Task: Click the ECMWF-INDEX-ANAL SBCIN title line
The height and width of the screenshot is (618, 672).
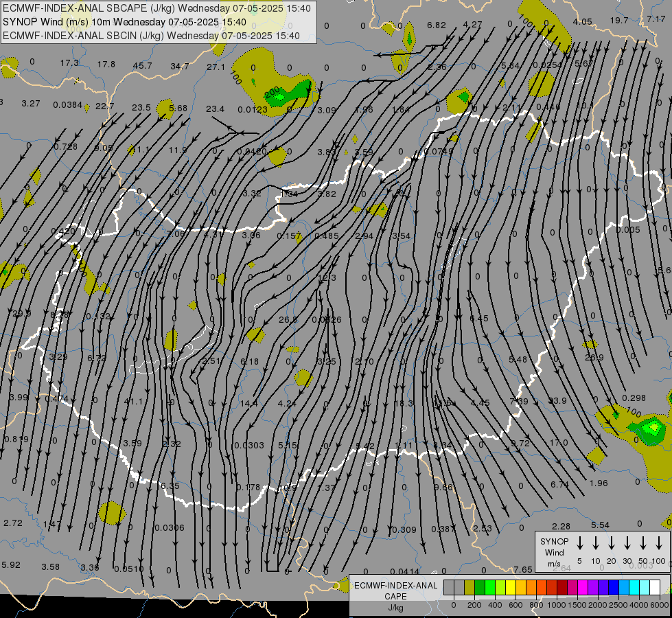Action: tap(151, 36)
